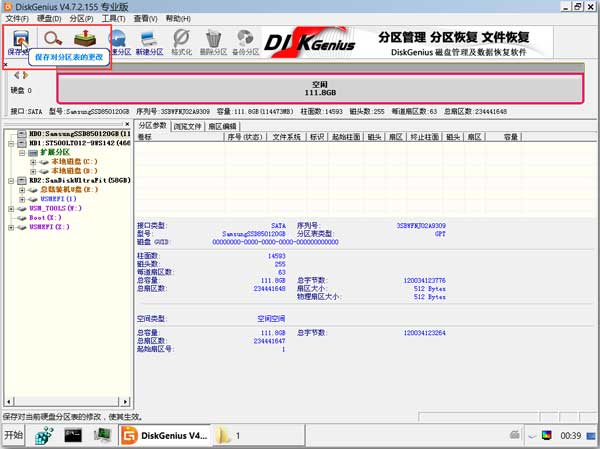Click the 文件系统 column header
The width and height of the screenshot is (600, 449).
click(x=287, y=137)
